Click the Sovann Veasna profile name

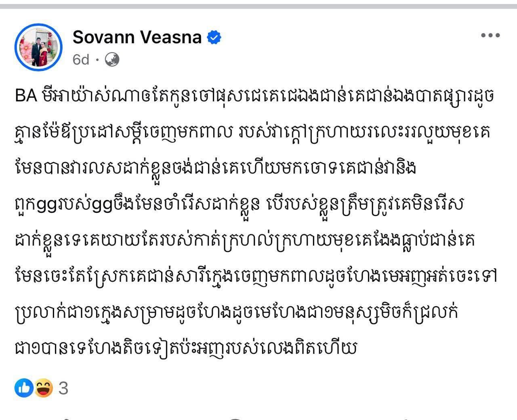click(x=137, y=38)
